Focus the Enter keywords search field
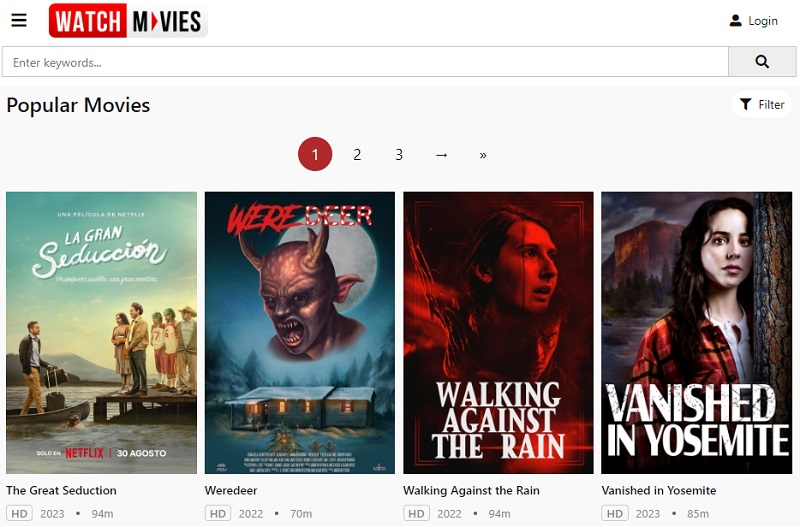 365,62
